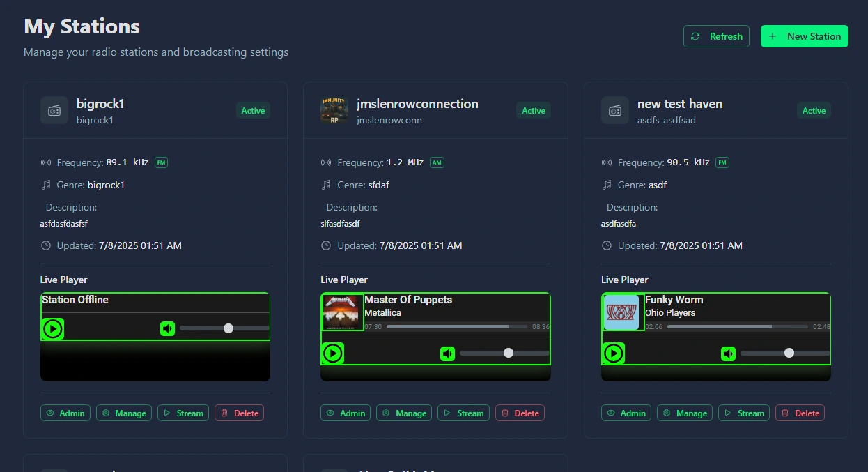Refresh the stations list
The width and height of the screenshot is (868, 472).
pyautogui.click(x=716, y=36)
